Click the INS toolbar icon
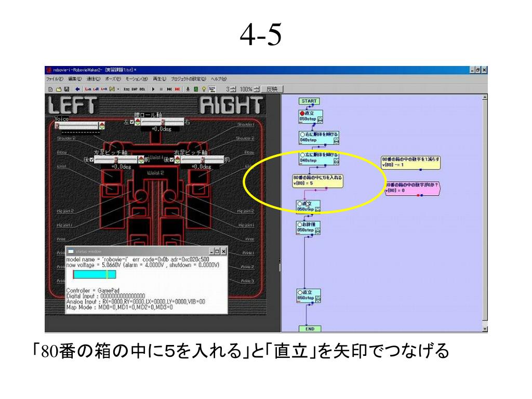The width and height of the screenshot is (532, 399). tap(127, 89)
